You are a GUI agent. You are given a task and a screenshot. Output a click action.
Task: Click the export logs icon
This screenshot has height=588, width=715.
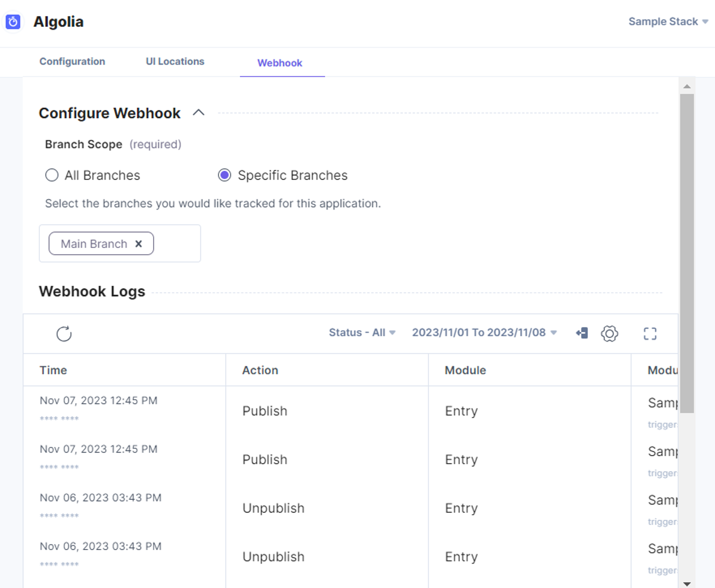[582, 333]
